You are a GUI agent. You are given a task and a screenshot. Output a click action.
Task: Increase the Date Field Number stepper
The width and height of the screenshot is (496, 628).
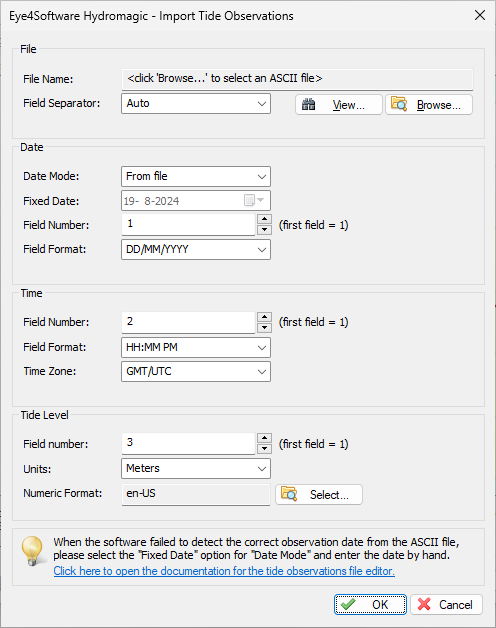coord(264,219)
